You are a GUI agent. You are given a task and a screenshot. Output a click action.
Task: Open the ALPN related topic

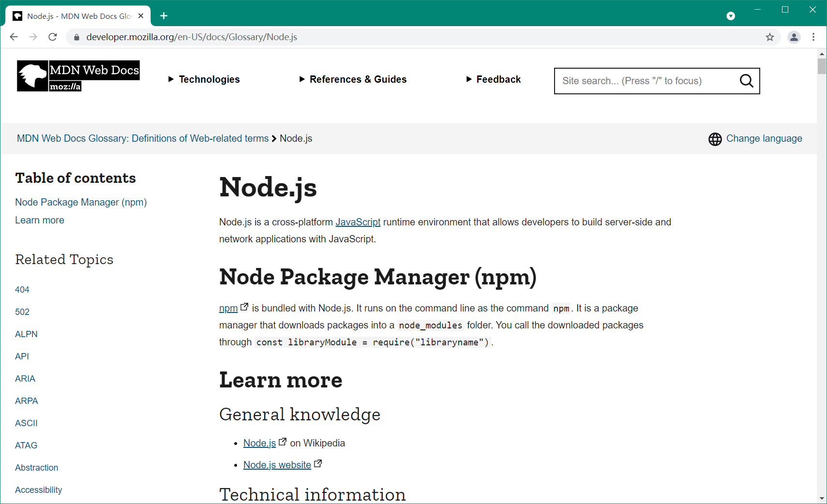(26, 334)
